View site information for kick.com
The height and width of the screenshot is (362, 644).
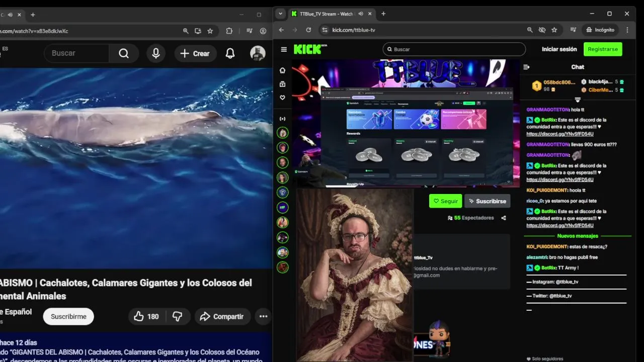[325, 30]
